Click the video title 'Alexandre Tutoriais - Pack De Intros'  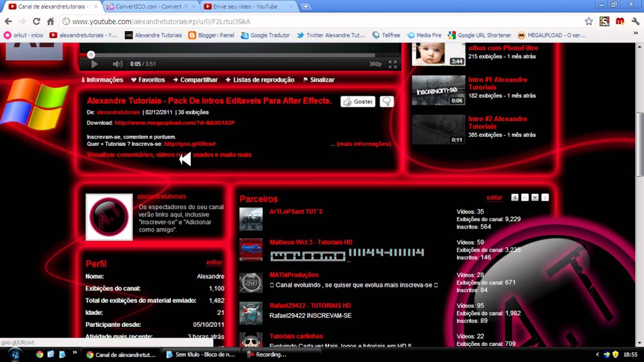pos(209,101)
